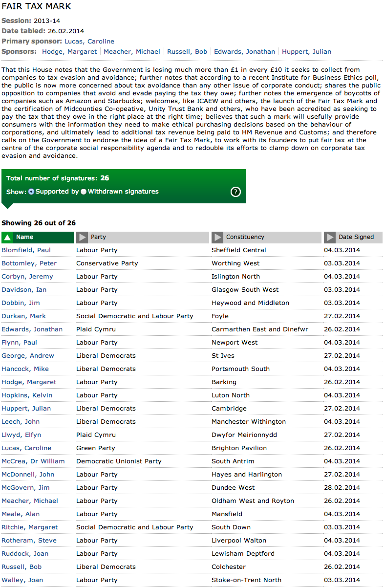
Task: Open Corbyn, Jeremy in signatures table
Action: click(27, 277)
